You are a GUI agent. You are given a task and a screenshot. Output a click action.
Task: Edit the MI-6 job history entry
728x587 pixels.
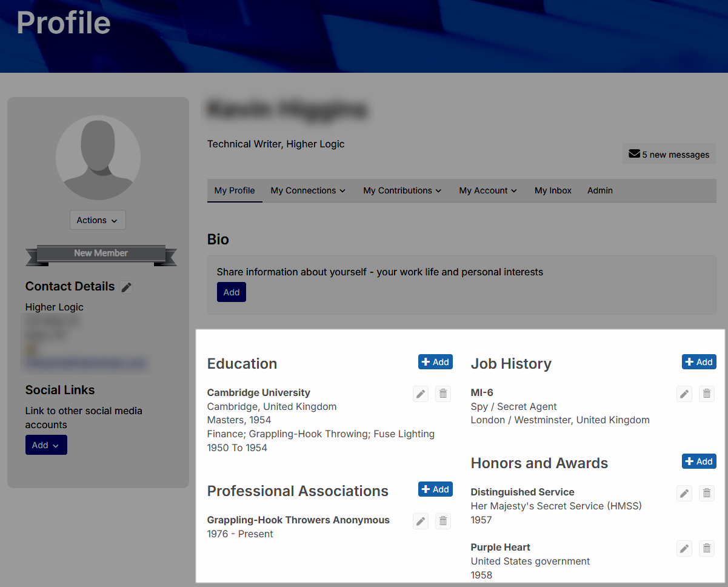point(684,394)
